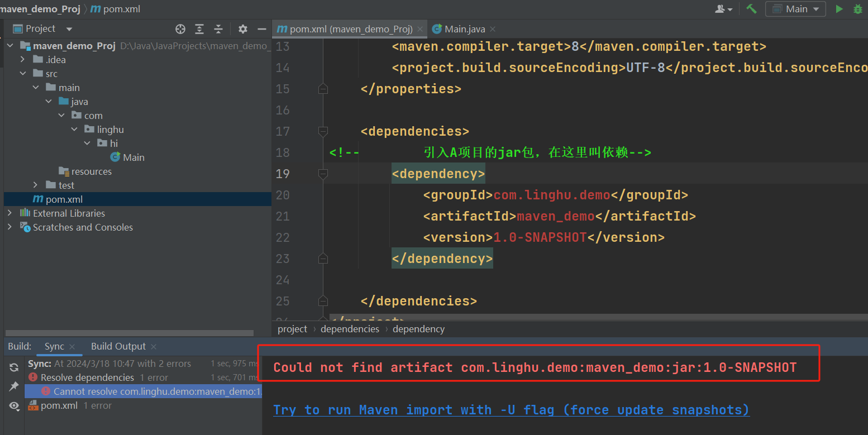Click the Sync result row with 2 errors
Image resolution: width=868 pixels, height=435 pixels.
pyautogui.click(x=144, y=364)
